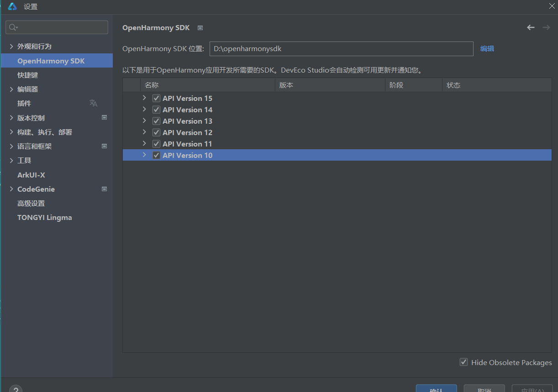Image resolution: width=558 pixels, height=392 pixels.
Task: Disable Hide Obsolete Packages checkbox
Action: tap(463, 362)
